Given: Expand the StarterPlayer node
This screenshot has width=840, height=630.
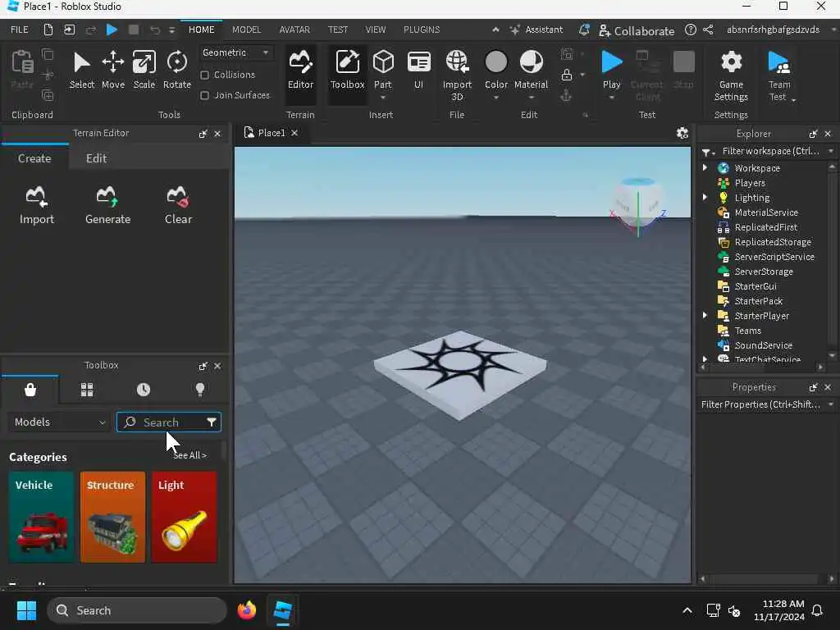Looking at the screenshot, I should (705, 316).
